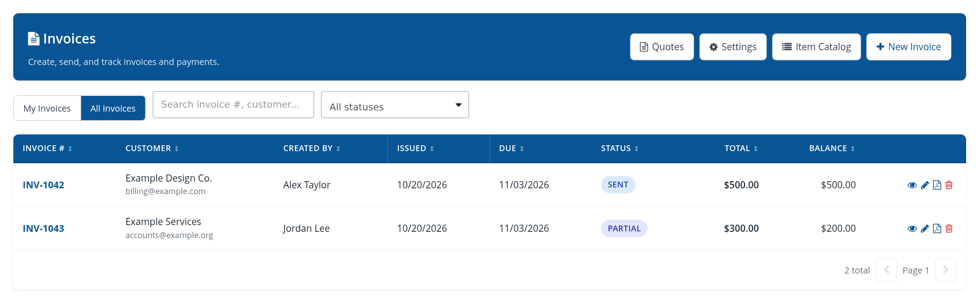Image resolution: width=980 pixels, height=304 pixels.
Task: Sort table by Issued date
Action: pyautogui.click(x=415, y=148)
